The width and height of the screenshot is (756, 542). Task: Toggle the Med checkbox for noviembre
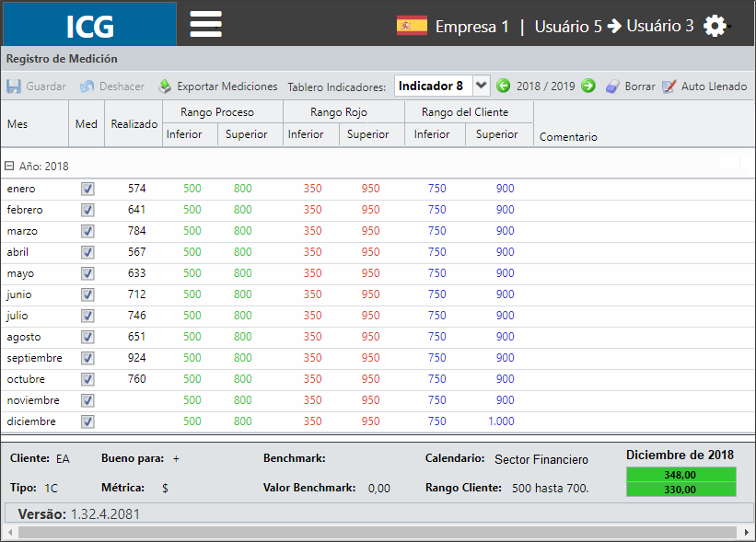[x=87, y=400]
